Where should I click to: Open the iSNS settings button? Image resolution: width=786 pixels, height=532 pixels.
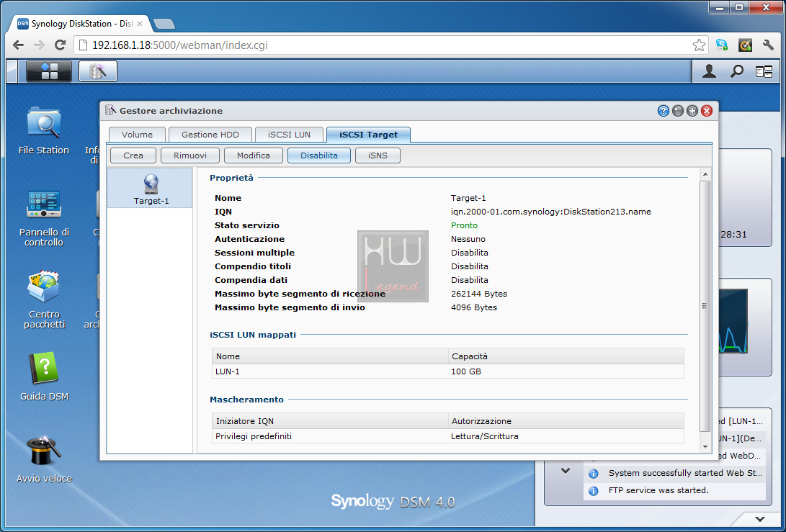click(x=378, y=155)
